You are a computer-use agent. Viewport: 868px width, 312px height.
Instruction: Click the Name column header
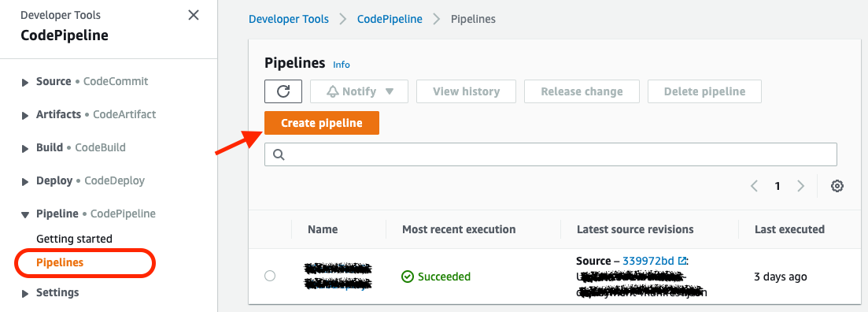point(323,229)
